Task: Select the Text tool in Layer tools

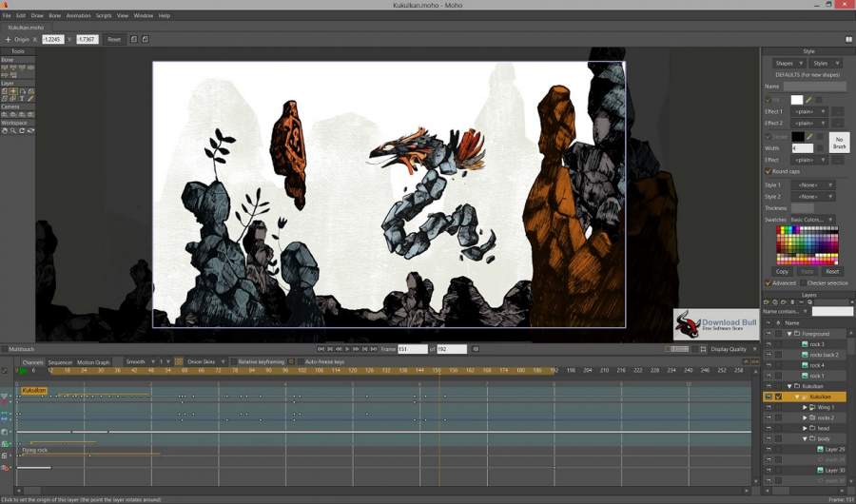Action: (x=22, y=99)
